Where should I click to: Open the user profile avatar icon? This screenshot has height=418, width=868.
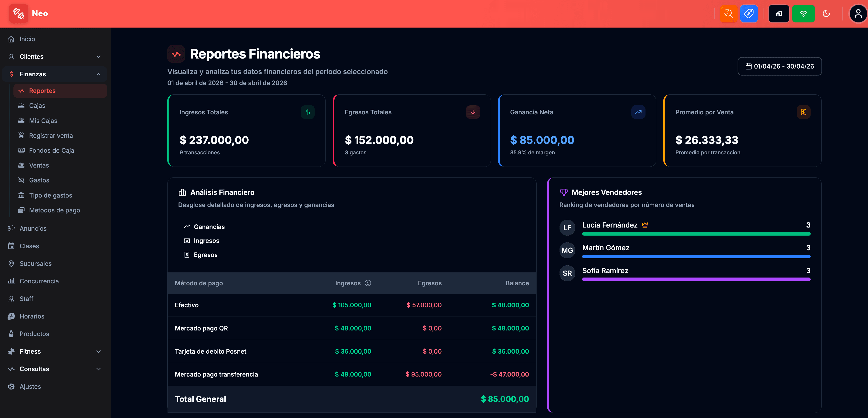point(858,13)
